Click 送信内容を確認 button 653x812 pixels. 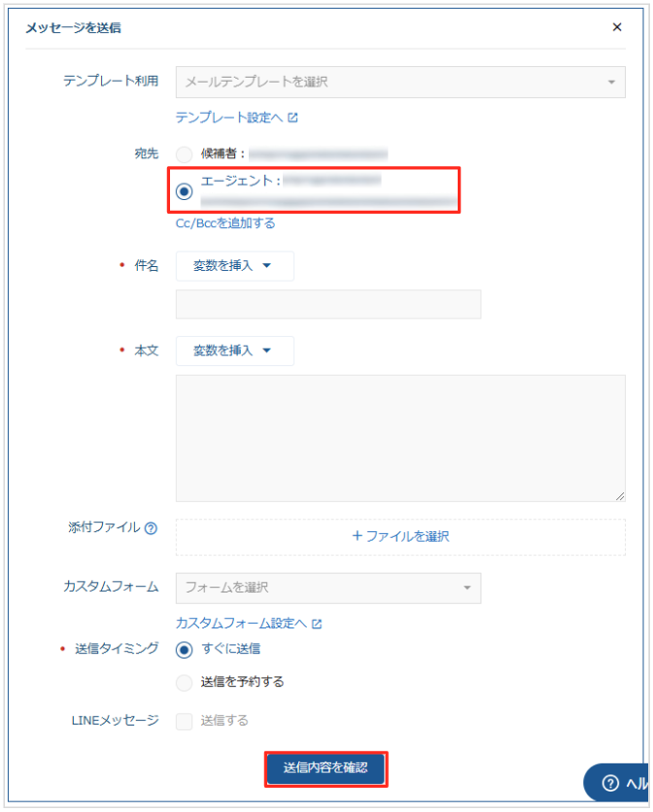pos(326,768)
